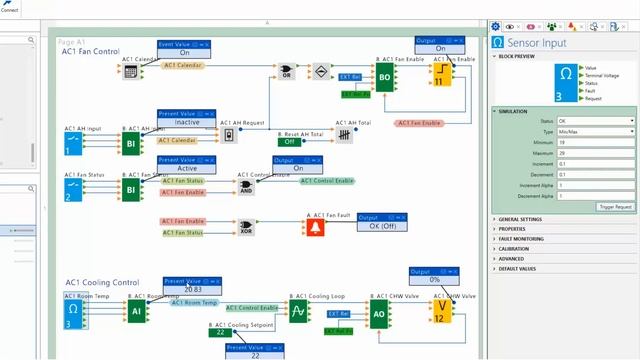This screenshot has height=360, width=640.
Task: Expand the Default Values section
Action: click(x=495, y=269)
